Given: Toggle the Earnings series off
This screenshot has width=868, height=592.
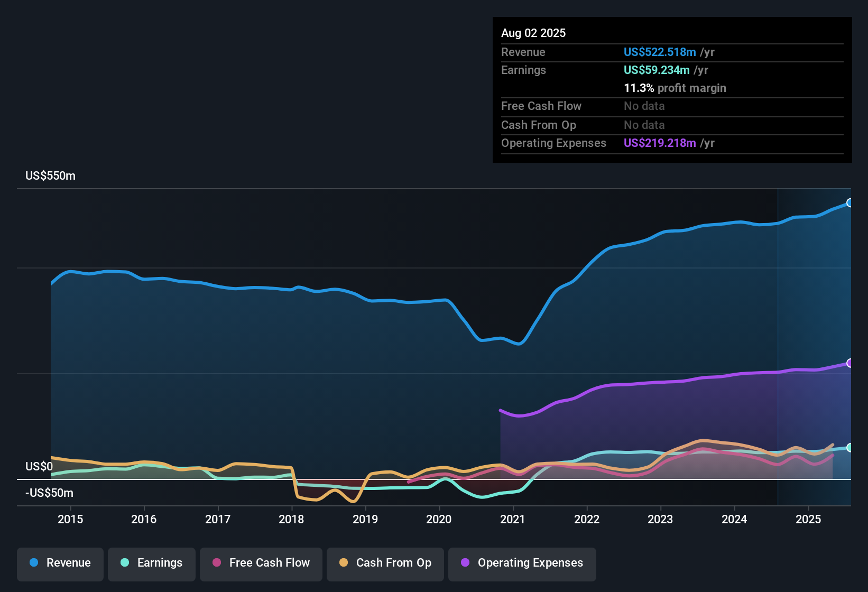Looking at the screenshot, I should 152,563.
